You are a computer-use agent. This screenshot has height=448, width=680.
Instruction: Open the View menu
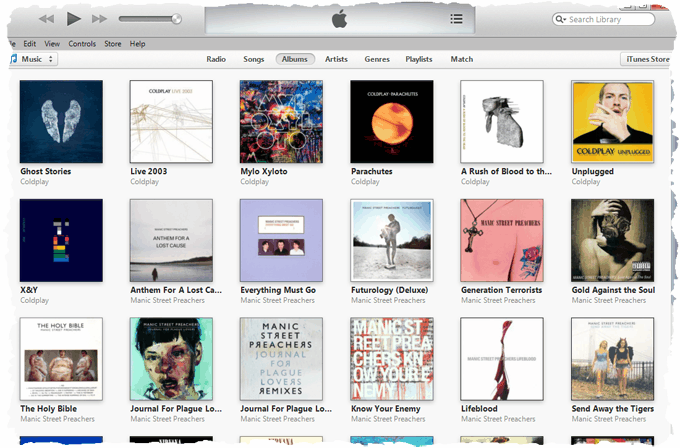52,44
